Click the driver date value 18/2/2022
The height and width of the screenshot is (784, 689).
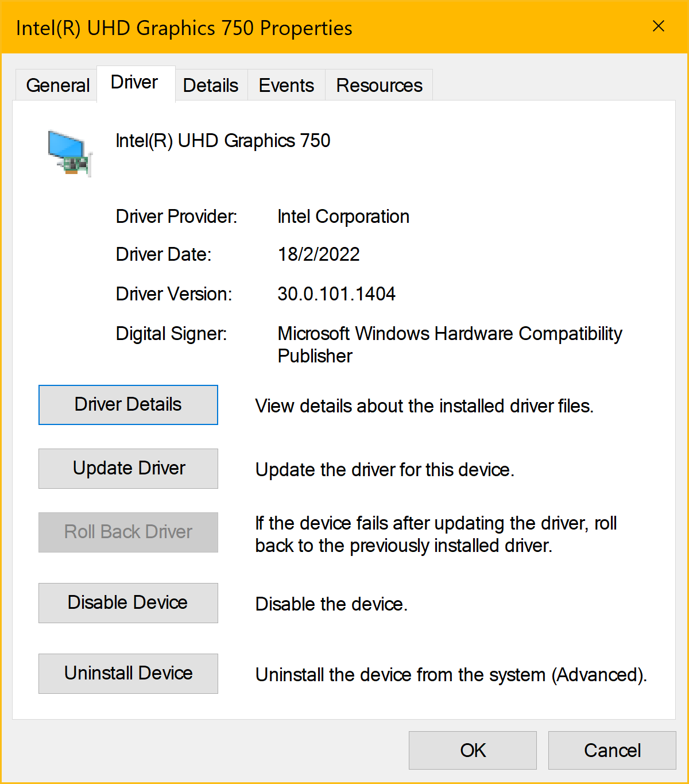319,254
